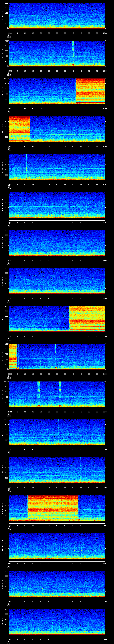
Task: Click the '23:00' end time label
Action: [x=105, y=336]
